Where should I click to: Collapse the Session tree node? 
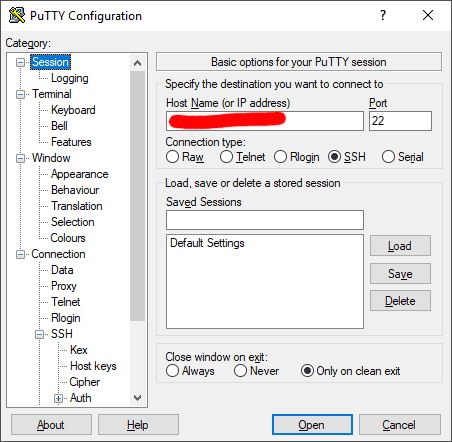21,62
